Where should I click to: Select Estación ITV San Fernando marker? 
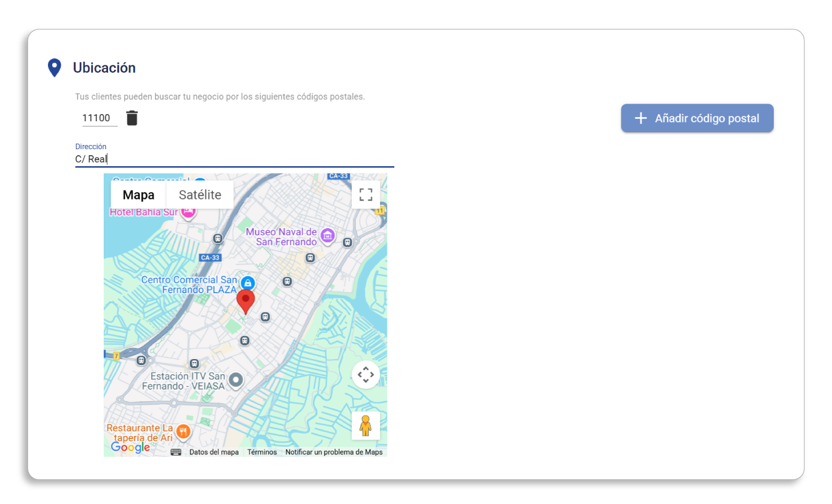[x=235, y=380]
